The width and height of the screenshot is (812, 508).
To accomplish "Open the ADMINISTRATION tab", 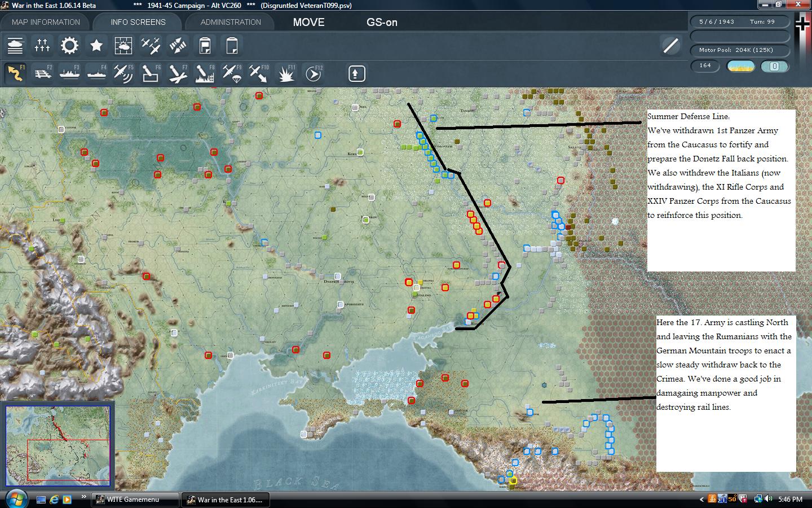I will (231, 22).
